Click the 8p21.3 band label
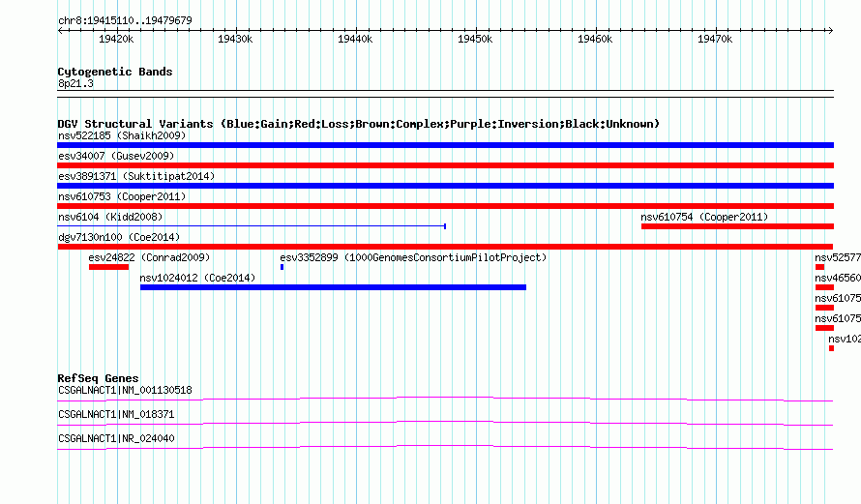Viewport: 861px width, 504px height. (x=75, y=83)
